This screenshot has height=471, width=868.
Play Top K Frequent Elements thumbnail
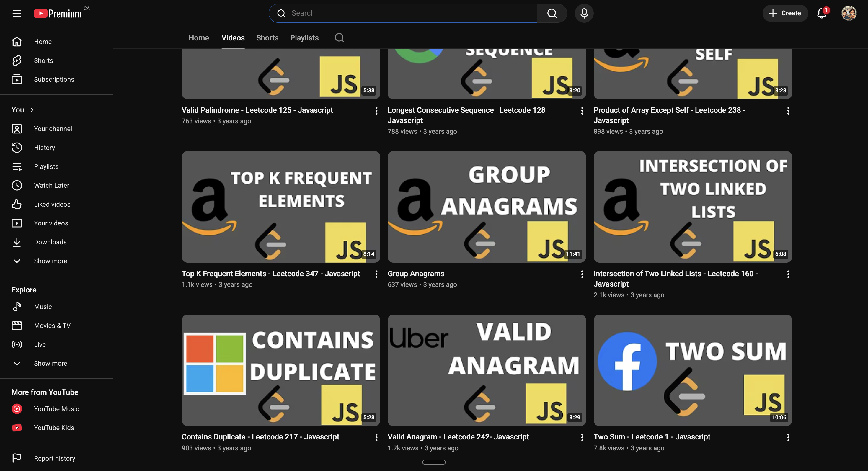281,207
